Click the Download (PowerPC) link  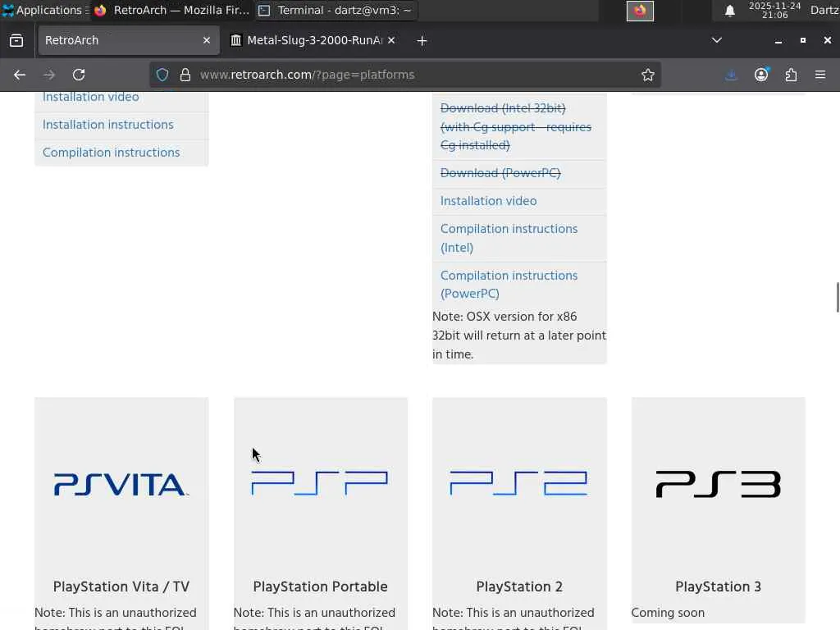point(500,173)
